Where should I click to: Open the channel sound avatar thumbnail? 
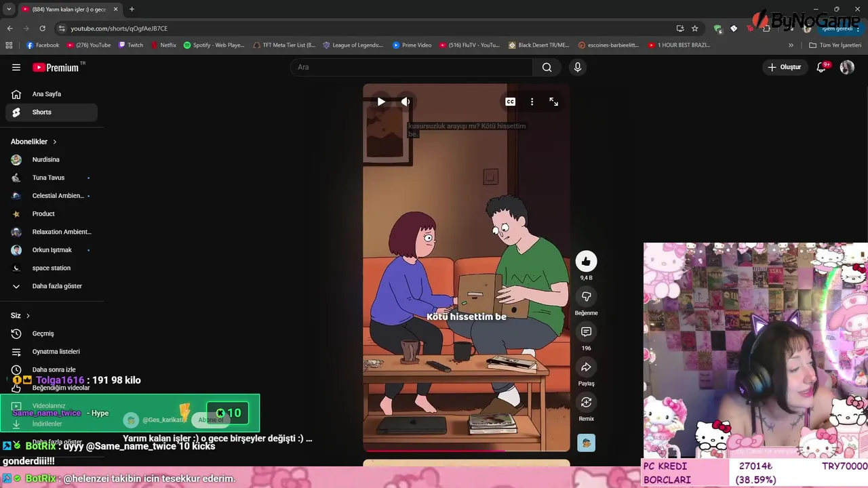tap(586, 443)
